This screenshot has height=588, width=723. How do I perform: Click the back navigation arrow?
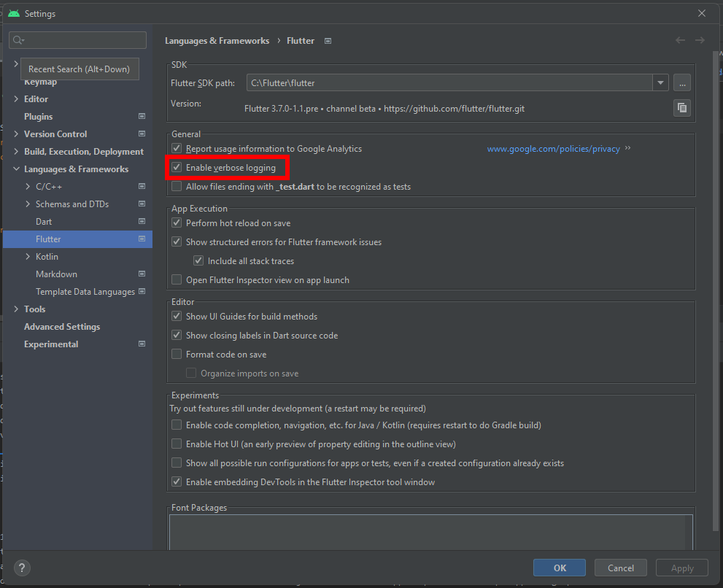tap(679, 40)
